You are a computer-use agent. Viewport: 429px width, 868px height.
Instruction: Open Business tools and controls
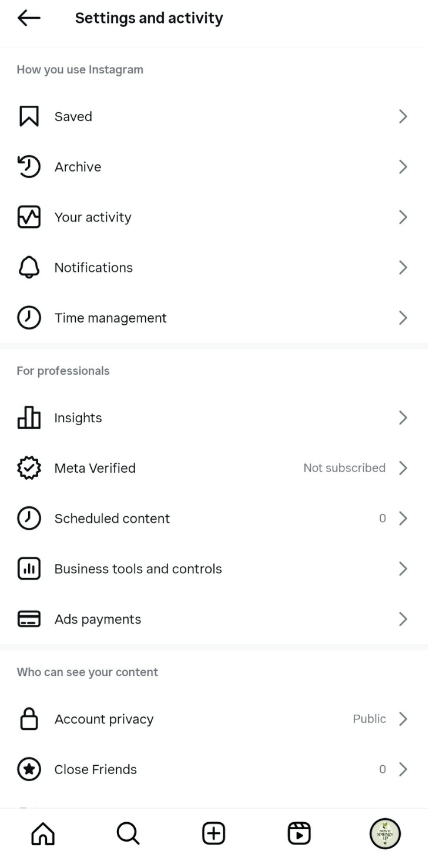point(138,568)
